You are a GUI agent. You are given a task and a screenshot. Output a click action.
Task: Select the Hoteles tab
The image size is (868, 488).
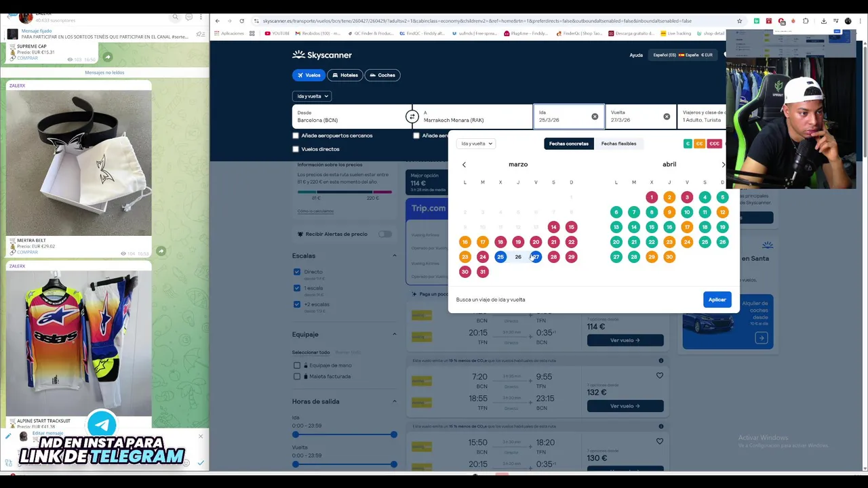(x=345, y=75)
